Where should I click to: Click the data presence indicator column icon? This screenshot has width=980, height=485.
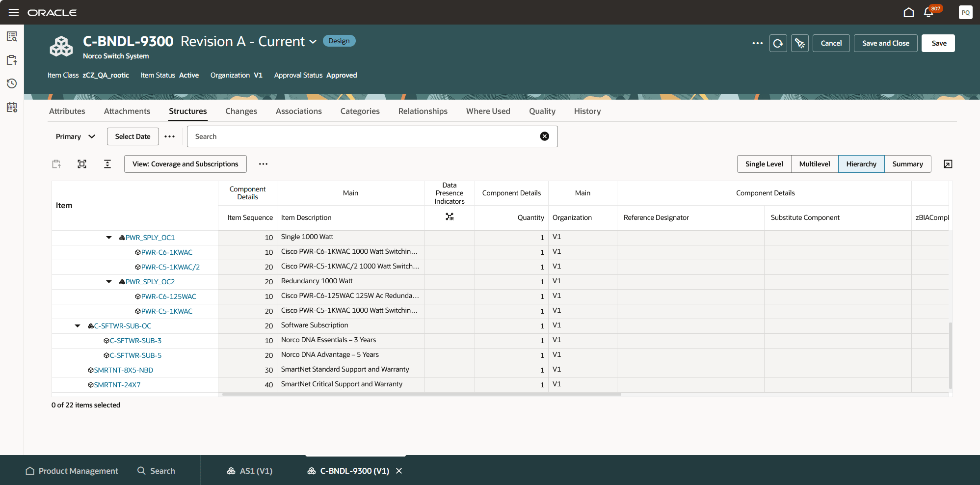pos(450,217)
